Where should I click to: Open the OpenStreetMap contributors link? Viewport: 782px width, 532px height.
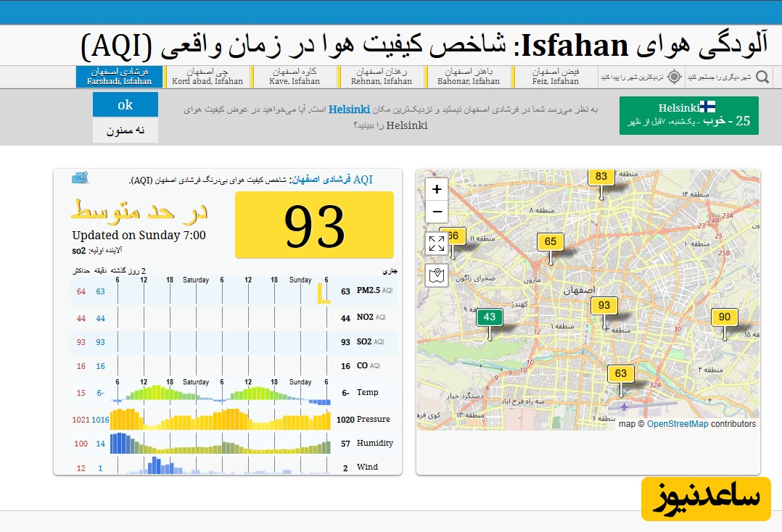[x=678, y=424]
